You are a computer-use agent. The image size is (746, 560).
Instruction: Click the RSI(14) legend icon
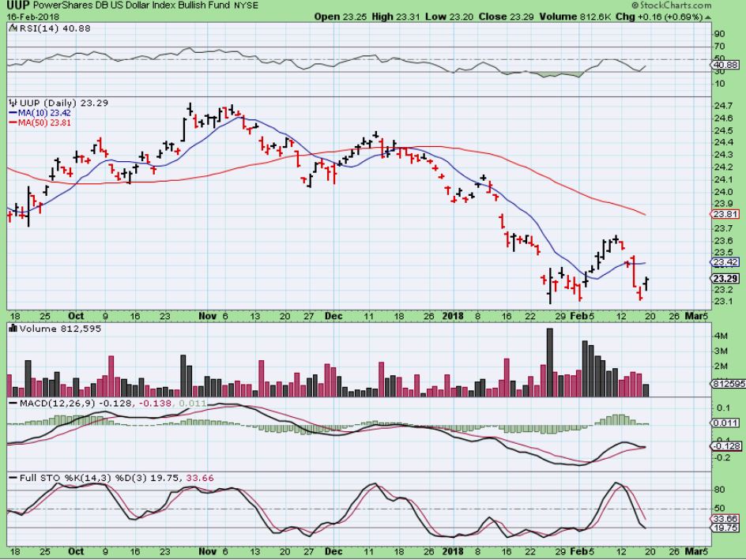pos(13,28)
